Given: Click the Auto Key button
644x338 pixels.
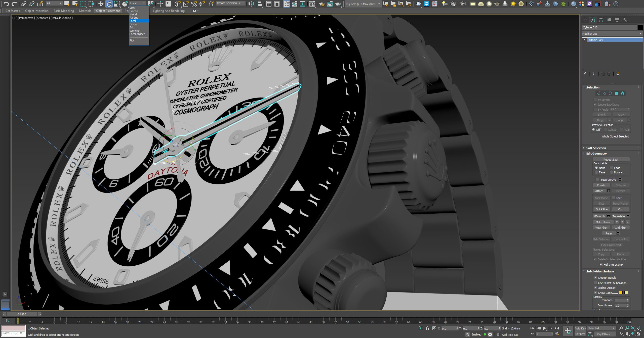Looking at the screenshot, I should point(580,328).
